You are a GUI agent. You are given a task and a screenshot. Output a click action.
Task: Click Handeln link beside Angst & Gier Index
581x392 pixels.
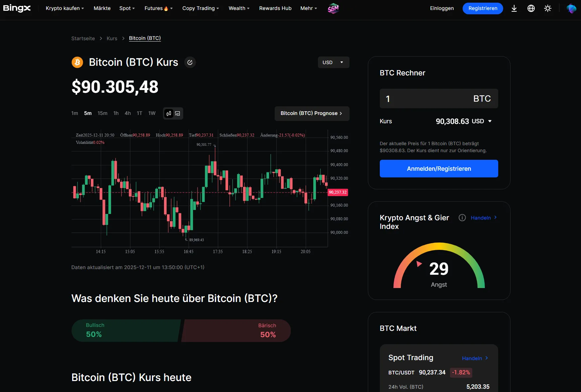(484, 218)
